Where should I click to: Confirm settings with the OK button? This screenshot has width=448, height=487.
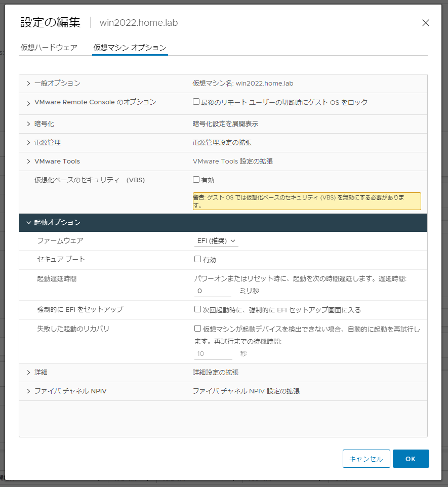tap(411, 458)
